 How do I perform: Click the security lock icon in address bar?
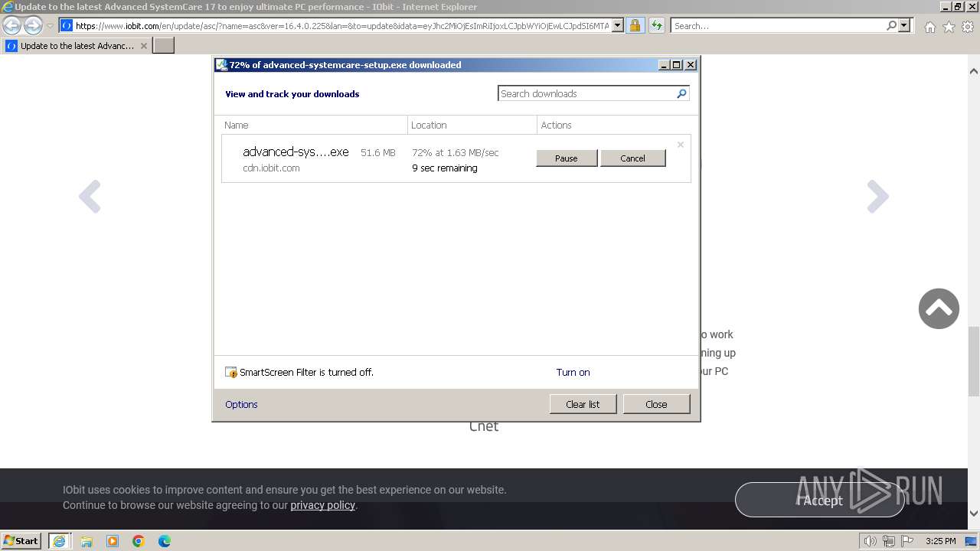635,25
